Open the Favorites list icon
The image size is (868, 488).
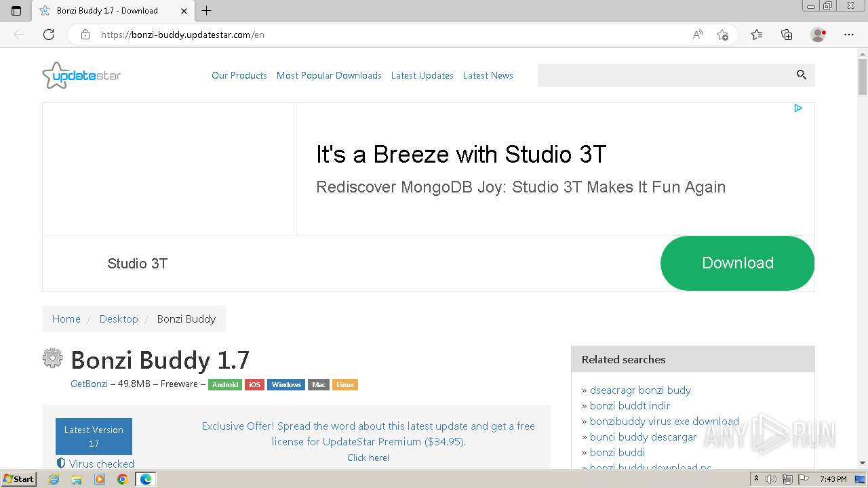[x=757, y=35]
